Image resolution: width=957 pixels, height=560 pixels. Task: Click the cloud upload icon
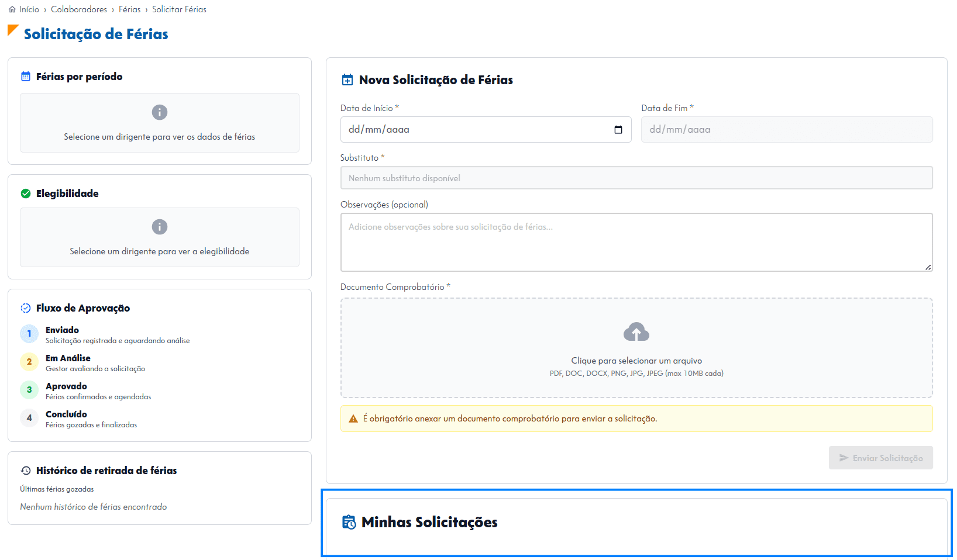tap(636, 332)
